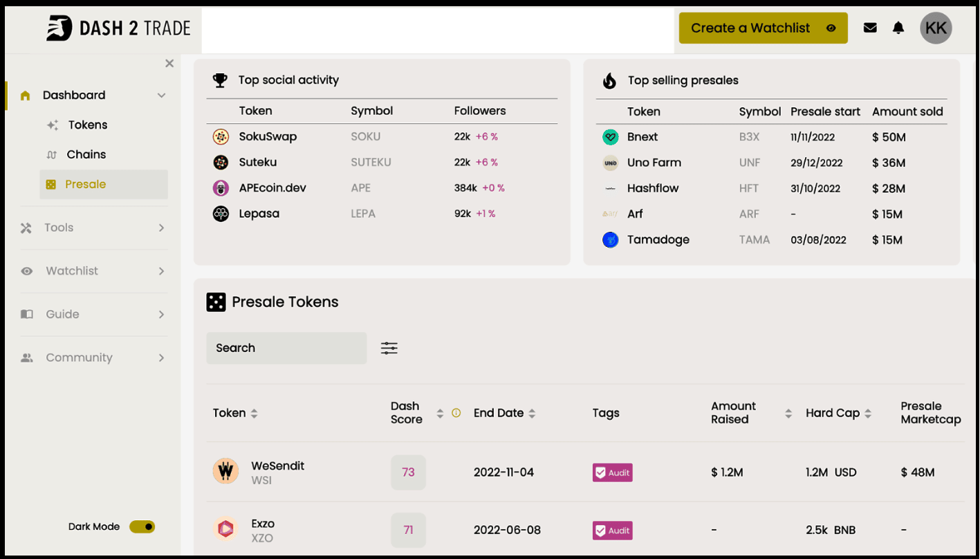The image size is (980, 559).
Task: Click the Create a Watchlist button
Action: click(x=763, y=28)
